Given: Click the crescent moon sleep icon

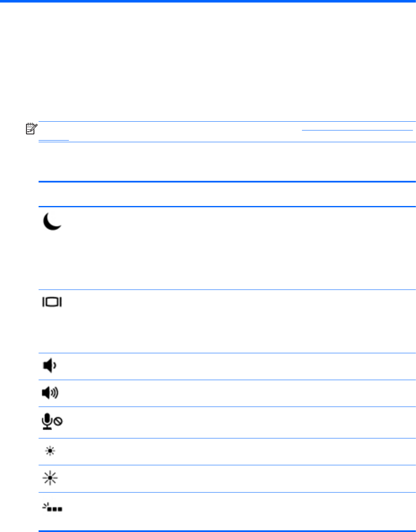Looking at the screenshot, I should pyautogui.click(x=52, y=222).
